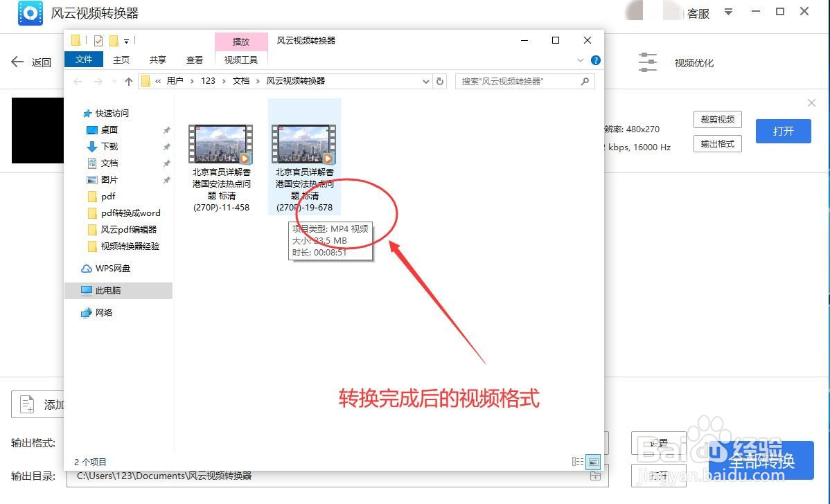The height and width of the screenshot is (504, 830).
Task: Go forward in Explorer navigation
Action: [98, 82]
